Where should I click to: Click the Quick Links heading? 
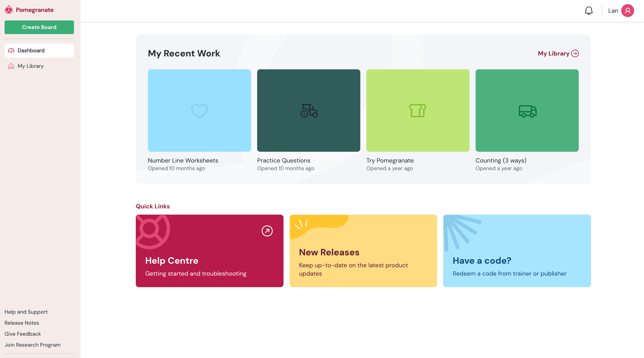(x=153, y=206)
